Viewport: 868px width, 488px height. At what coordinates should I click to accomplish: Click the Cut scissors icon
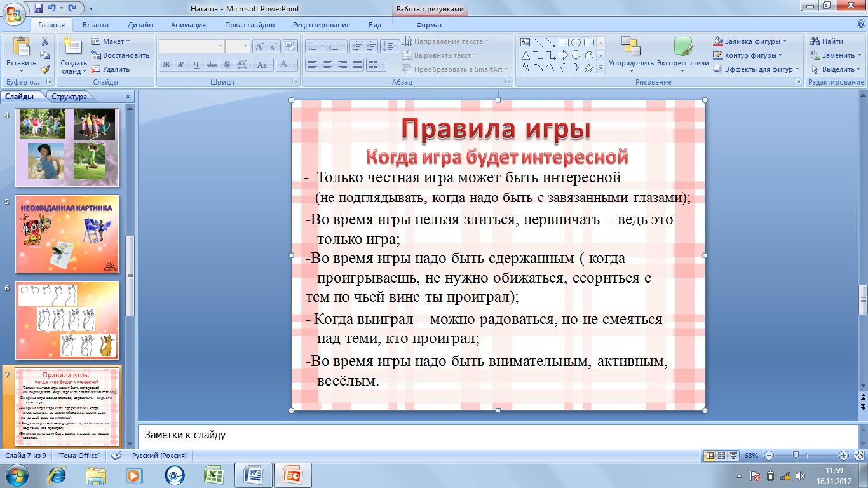[x=45, y=41]
